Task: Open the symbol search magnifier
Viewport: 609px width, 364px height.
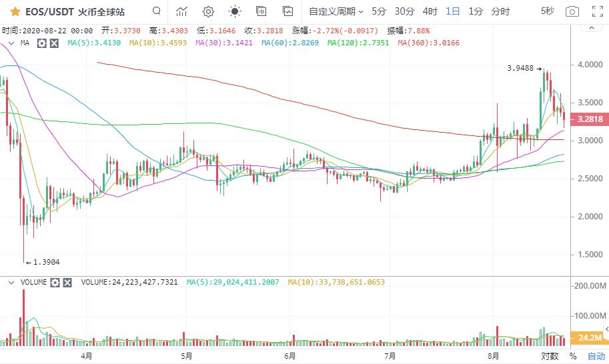Action: tap(156, 11)
